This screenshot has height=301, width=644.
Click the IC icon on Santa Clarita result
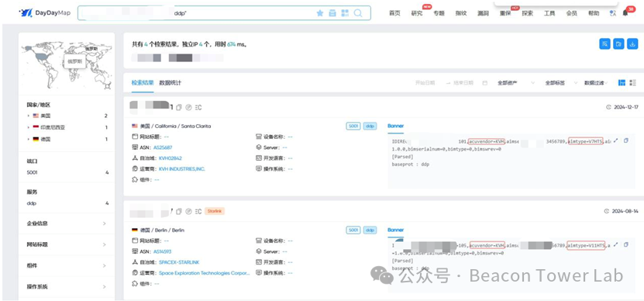[x=198, y=107]
